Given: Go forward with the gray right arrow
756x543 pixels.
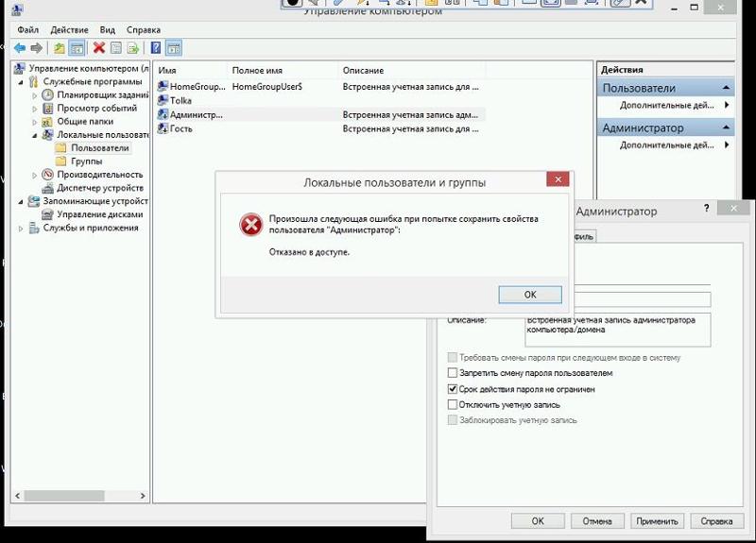Looking at the screenshot, I should click(36, 48).
